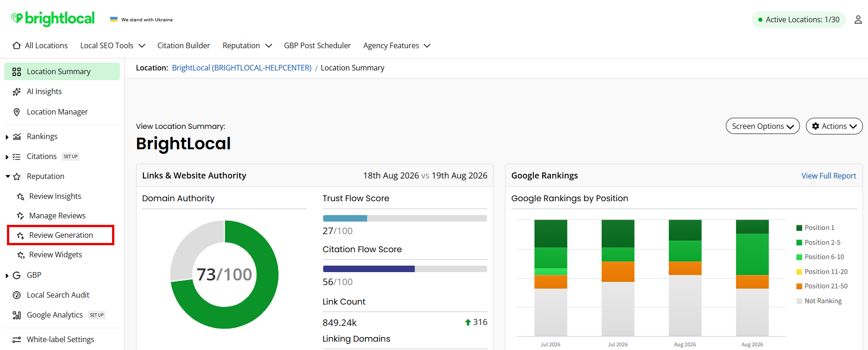Image resolution: width=868 pixels, height=350 pixels.
Task: Open the BrightLocal (BRIGHTLOCAL-HELPCENTER) breadcrumb link
Action: (242, 68)
